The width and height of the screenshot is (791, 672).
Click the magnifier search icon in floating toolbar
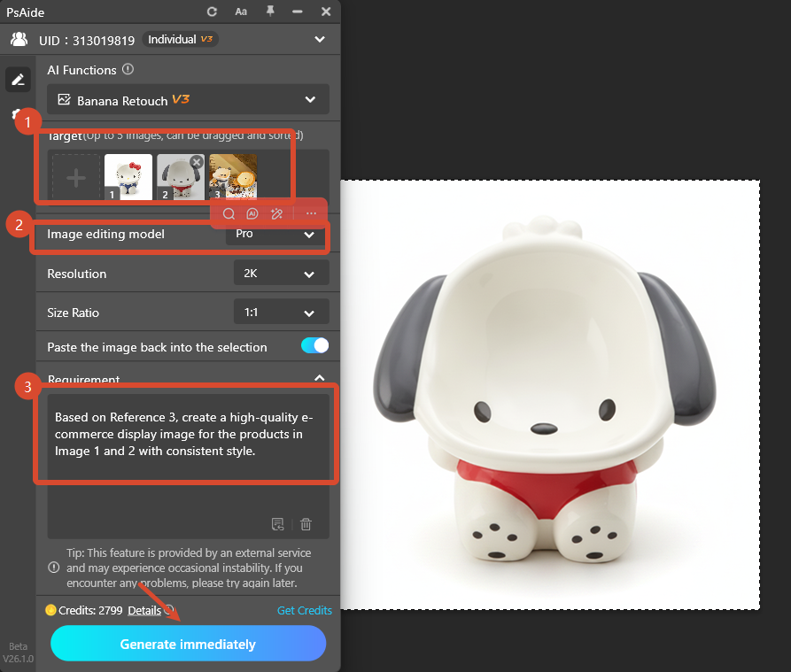point(229,213)
